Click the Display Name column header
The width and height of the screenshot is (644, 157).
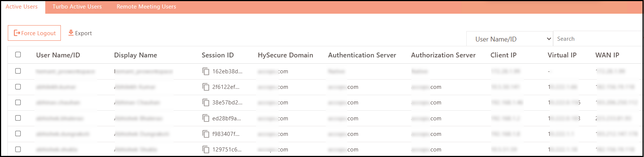click(135, 55)
